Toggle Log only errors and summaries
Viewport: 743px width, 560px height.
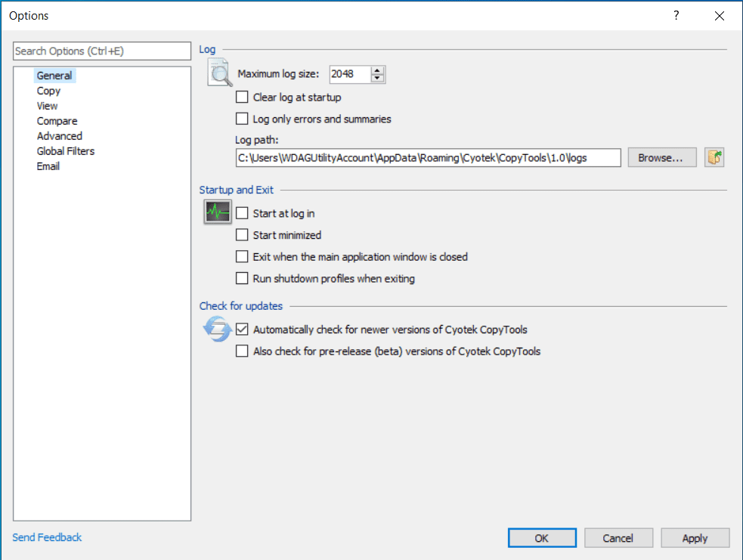[x=242, y=119]
